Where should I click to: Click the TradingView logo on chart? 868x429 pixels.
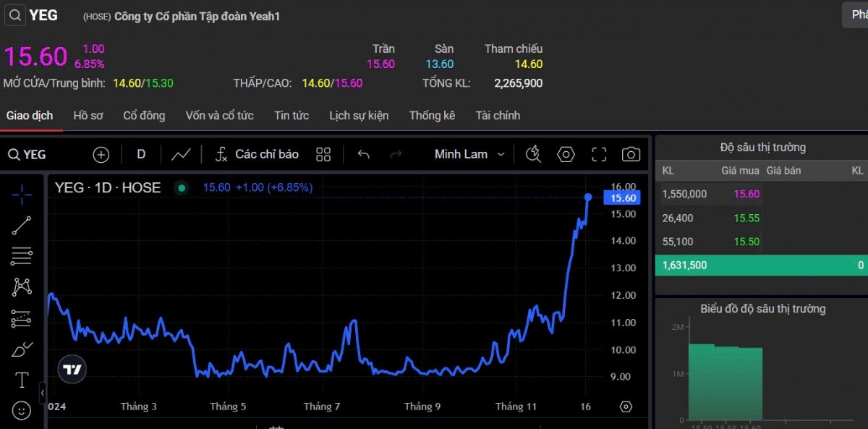[x=72, y=369]
